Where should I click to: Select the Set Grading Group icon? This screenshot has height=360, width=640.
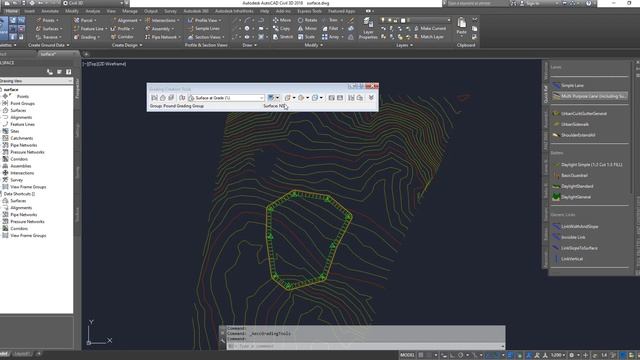tap(154, 98)
